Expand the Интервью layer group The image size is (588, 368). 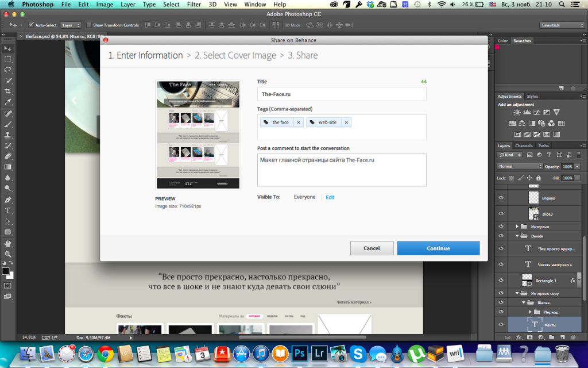[517, 227]
